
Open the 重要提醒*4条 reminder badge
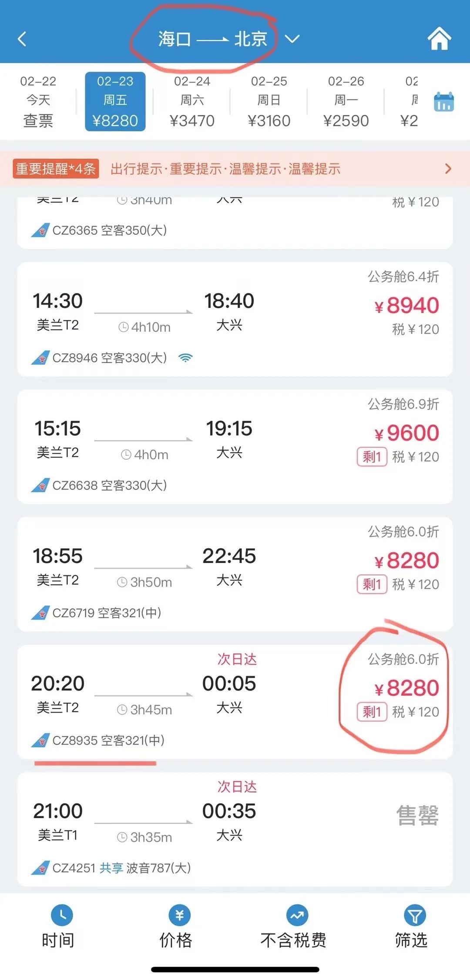[x=56, y=169]
